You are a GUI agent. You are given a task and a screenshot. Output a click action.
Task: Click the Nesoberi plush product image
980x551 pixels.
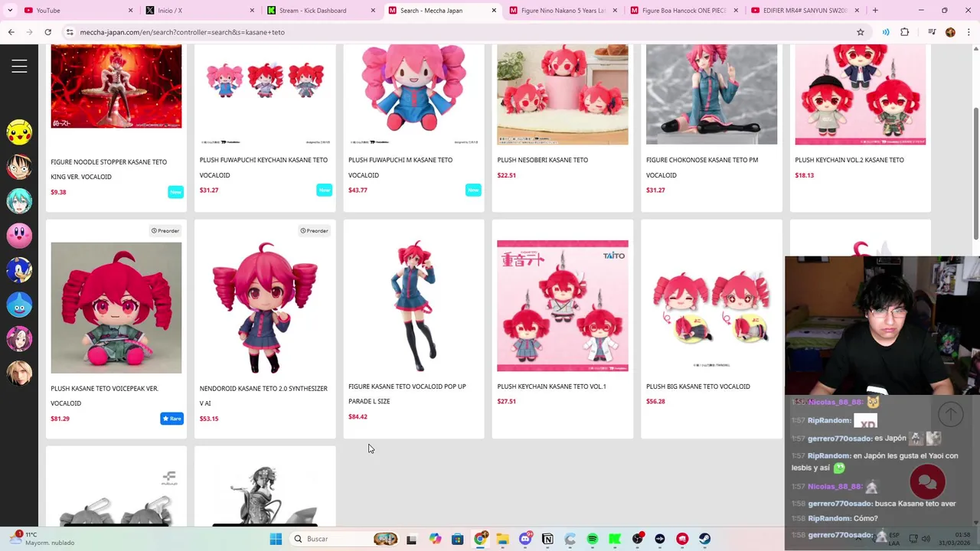563,94
